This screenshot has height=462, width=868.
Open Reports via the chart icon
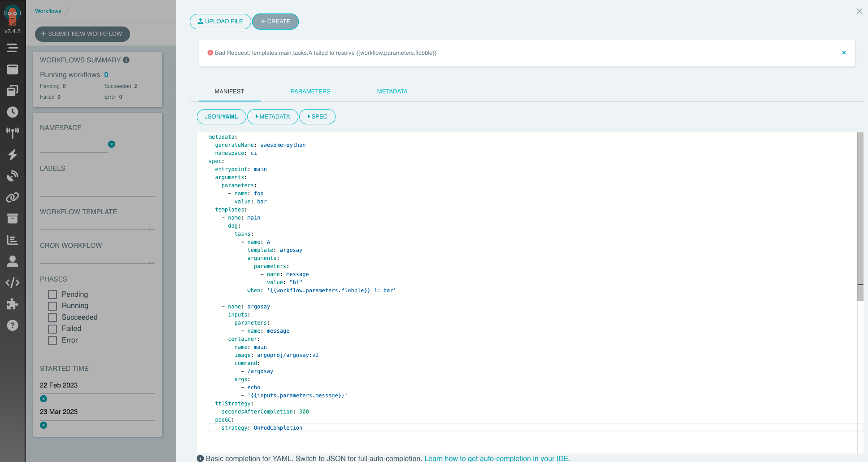(13, 240)
